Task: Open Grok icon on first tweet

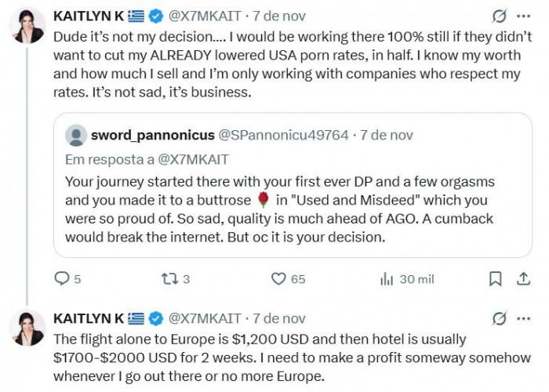Action: click(498, 16)
